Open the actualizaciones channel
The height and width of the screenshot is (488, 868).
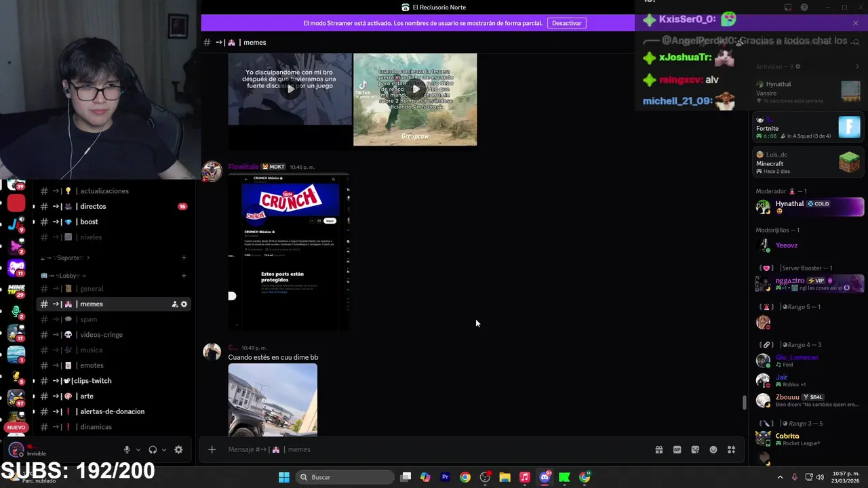114,191
